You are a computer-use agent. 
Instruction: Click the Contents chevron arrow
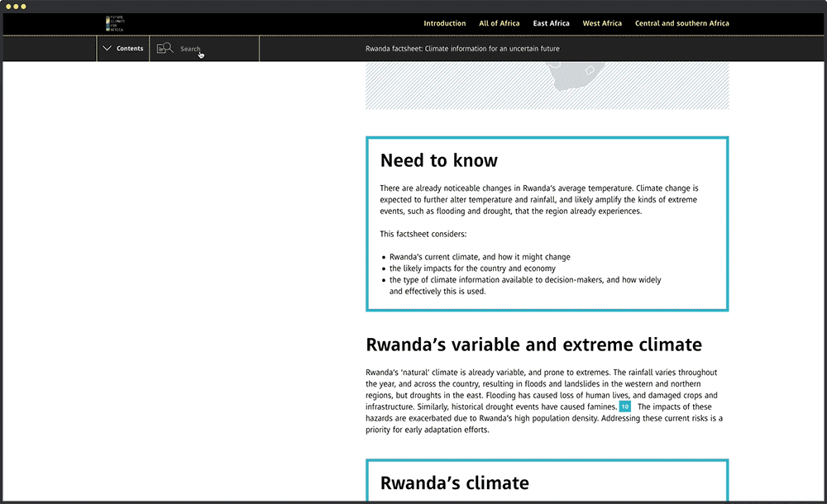tap(107, 49)
